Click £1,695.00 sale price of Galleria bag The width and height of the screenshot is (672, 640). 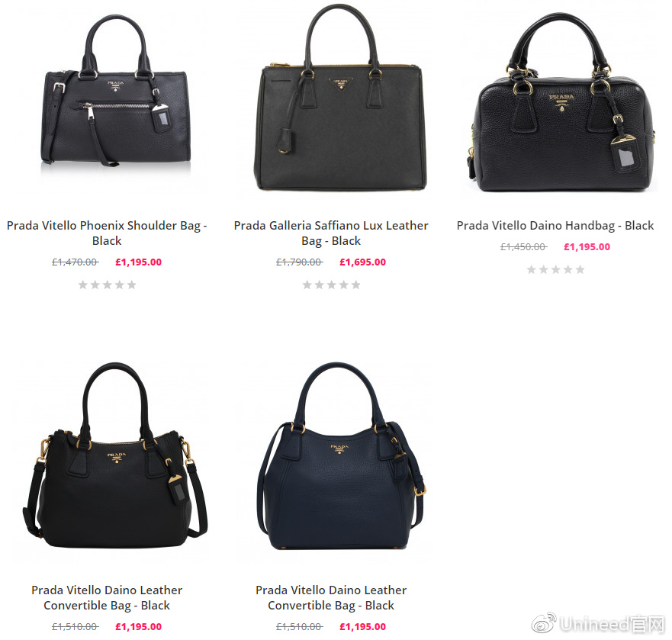(x=362, y=262)
